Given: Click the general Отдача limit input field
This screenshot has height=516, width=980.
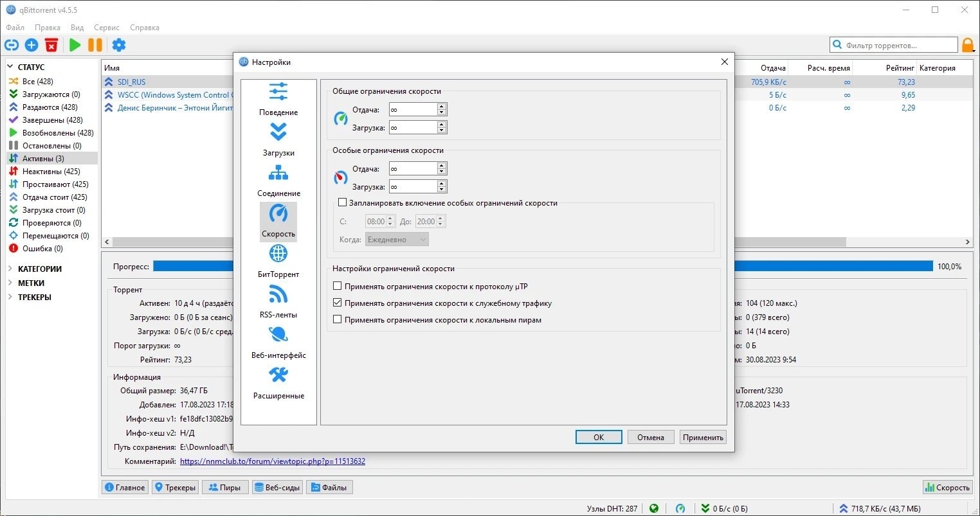Looking at the screenshot, I should (413, 110).
